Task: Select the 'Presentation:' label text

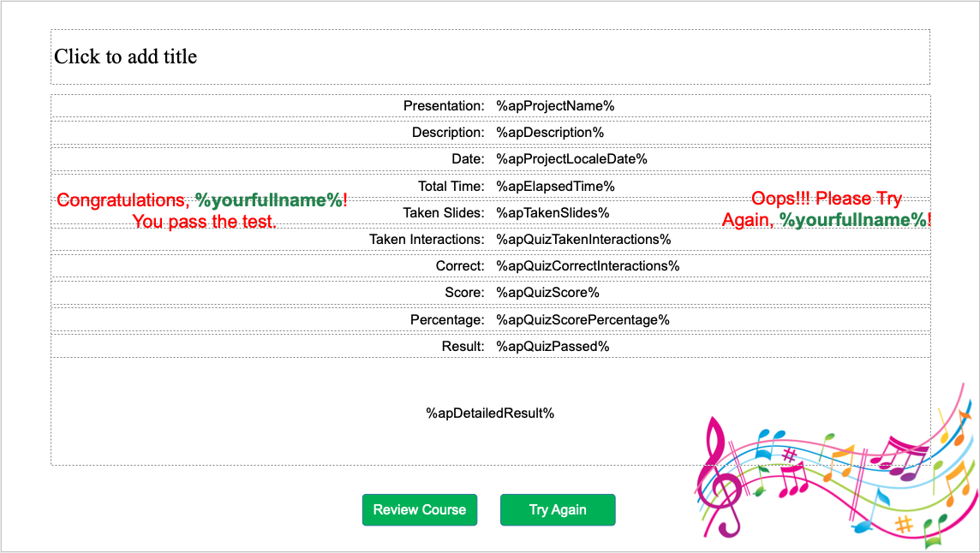Action: 444,106
